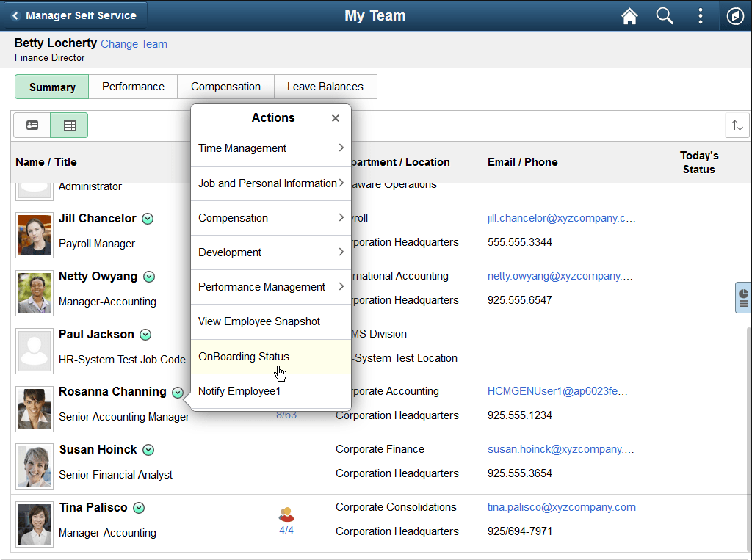The height and width of the screenshot is (560, 752).
Task: Close the Actions popup
Action: click(336, 117)
